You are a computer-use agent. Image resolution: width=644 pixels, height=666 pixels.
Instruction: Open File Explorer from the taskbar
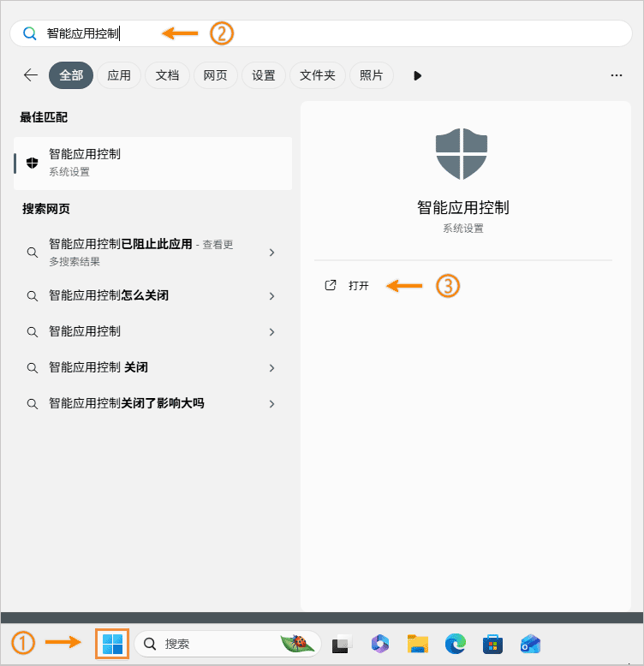coord(417,645)
